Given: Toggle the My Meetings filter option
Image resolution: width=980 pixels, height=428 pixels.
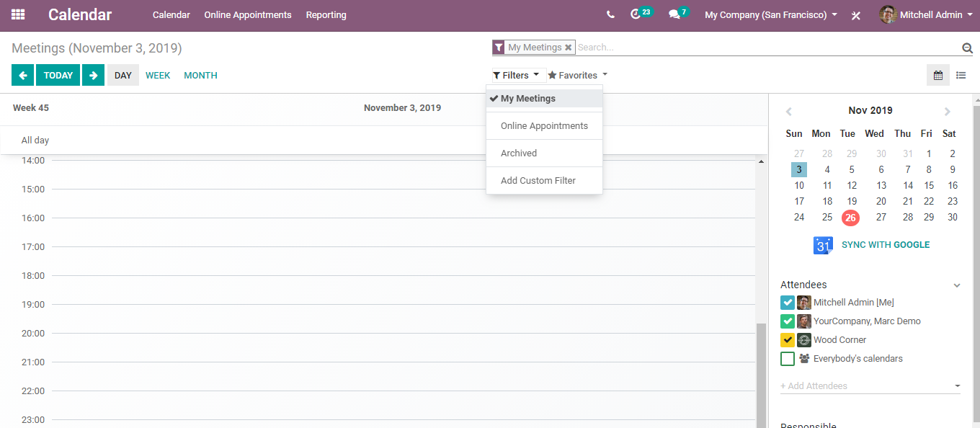Looking at the screenshot, I should (x=544, y=99).
